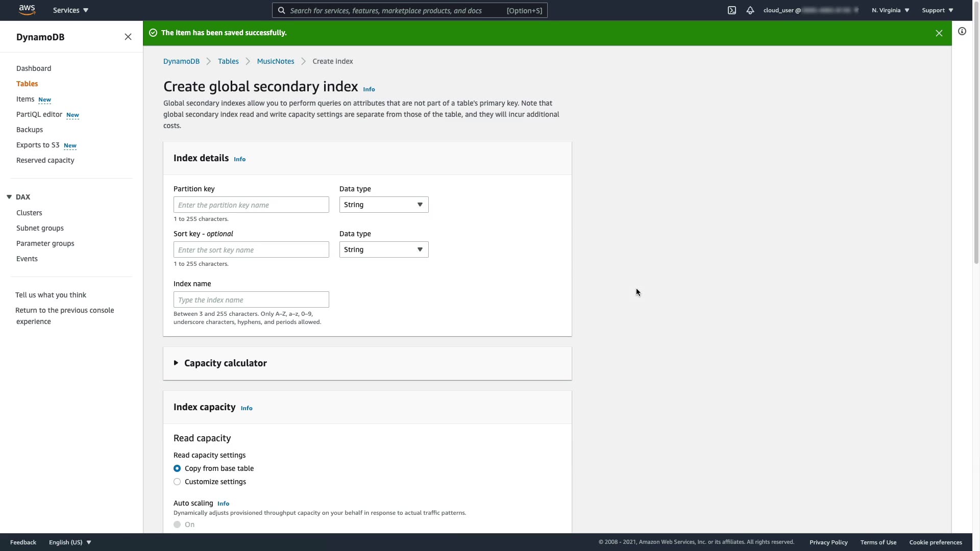Click the search magnifier icon
The height and width of the screenshot is (551, 980).
pyautogui.click(x=282, y=10)
